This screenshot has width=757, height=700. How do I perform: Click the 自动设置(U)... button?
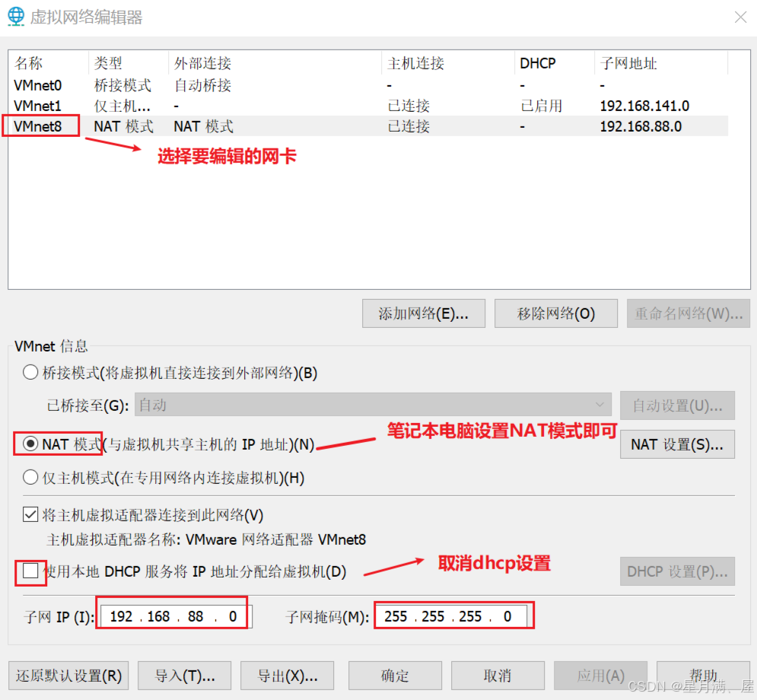677,406
